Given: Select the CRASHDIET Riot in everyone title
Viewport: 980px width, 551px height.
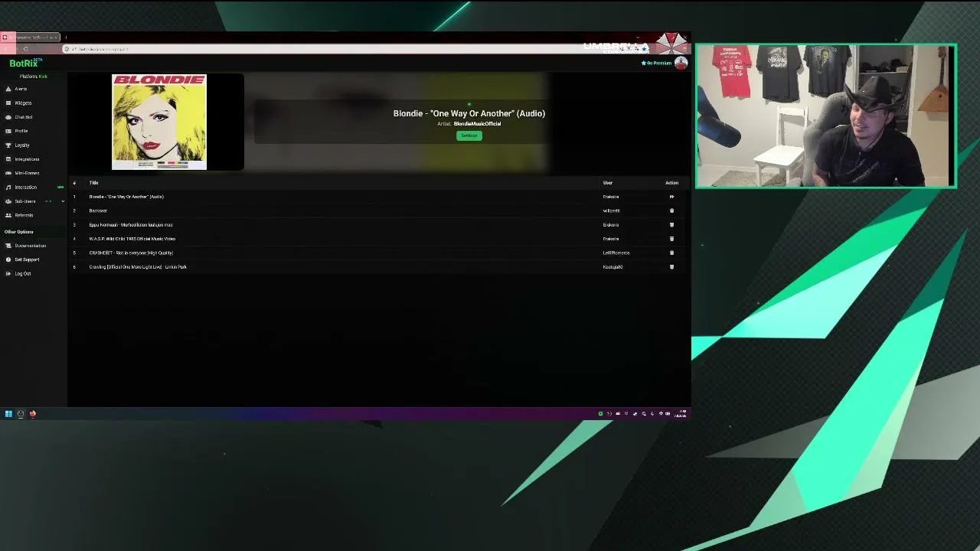Looking at the screenshot, I should click(x=131, y=253).
